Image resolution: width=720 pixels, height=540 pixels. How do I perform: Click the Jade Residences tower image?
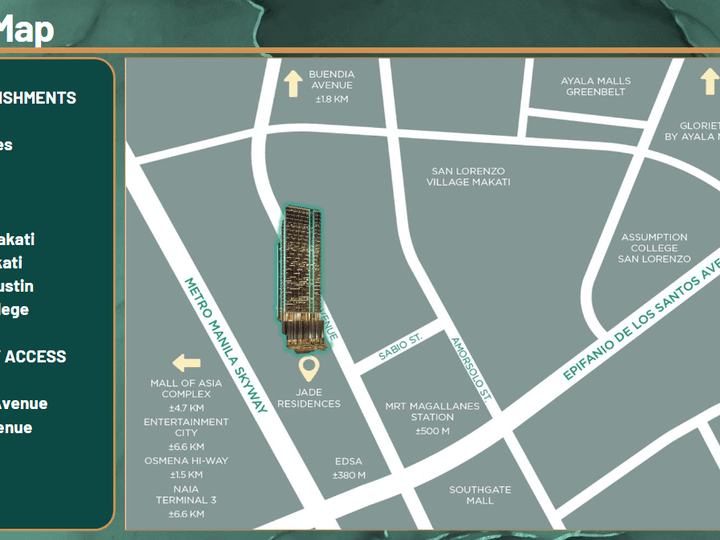pos(302,279)
